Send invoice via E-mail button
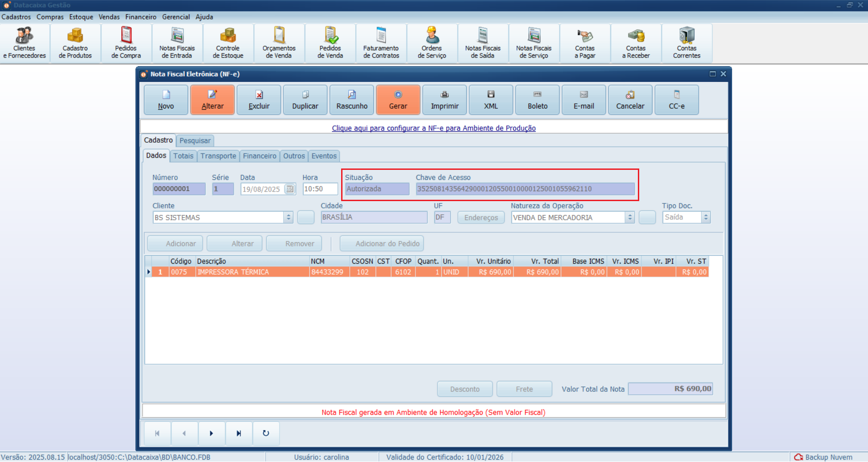This screenshot has width=868, height=462. (x=583, y=100)
